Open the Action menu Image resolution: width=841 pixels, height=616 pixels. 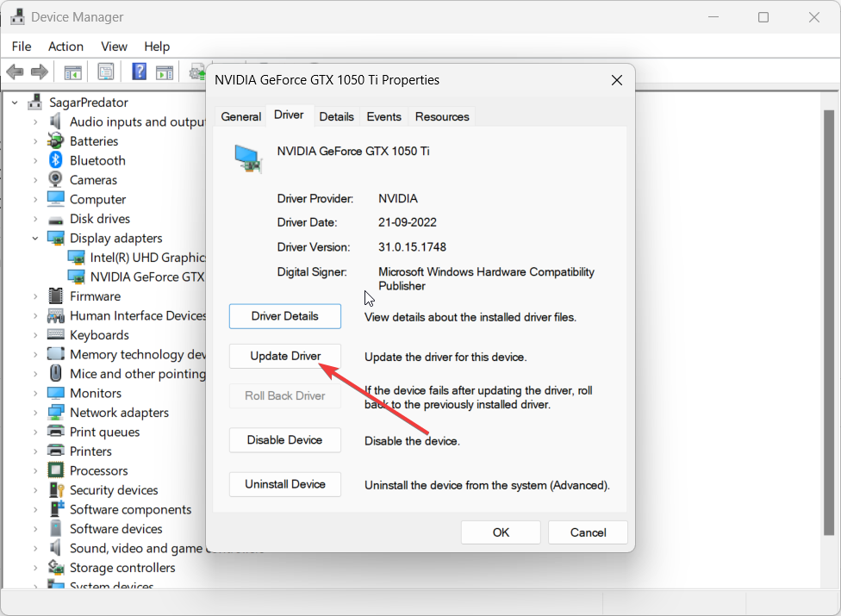coord(65,47)
